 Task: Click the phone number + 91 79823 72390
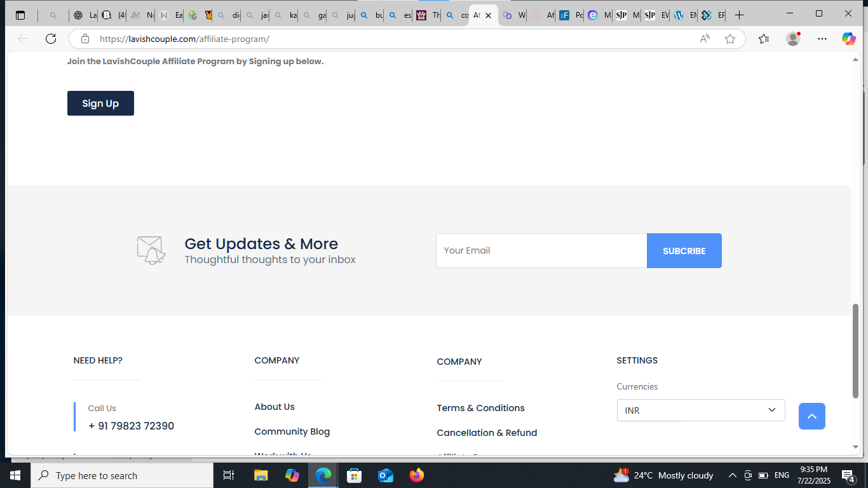click(x=131, y=426)
